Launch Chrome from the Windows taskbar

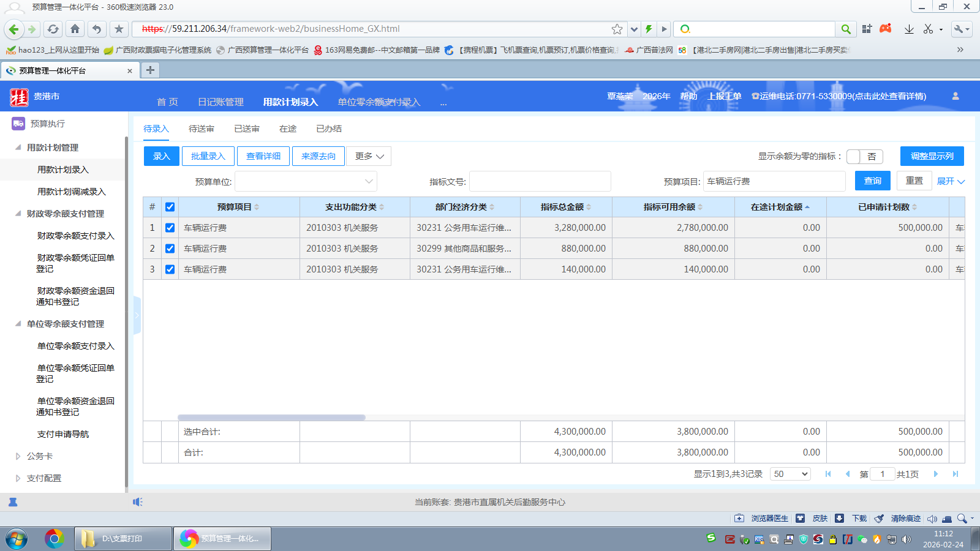[x=54, y=539]
